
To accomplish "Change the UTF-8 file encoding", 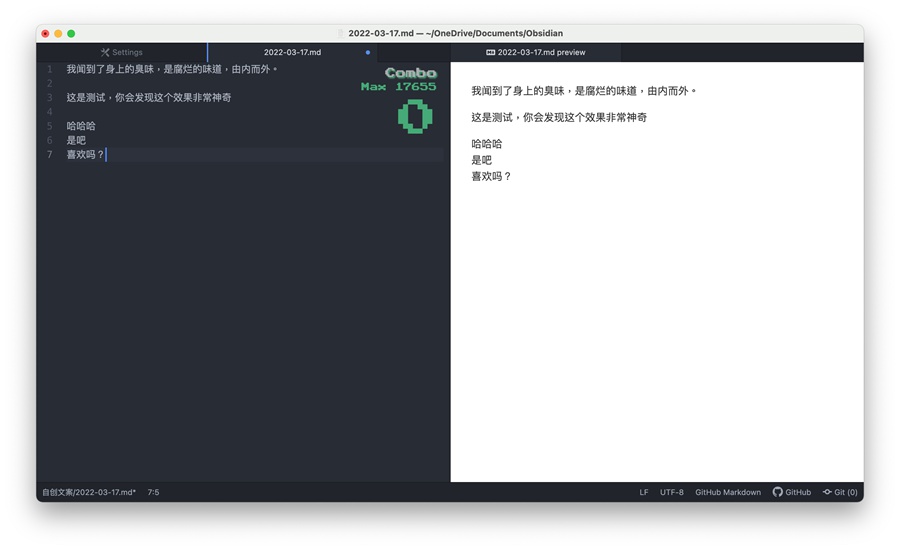I will click(x=672, y=492).
